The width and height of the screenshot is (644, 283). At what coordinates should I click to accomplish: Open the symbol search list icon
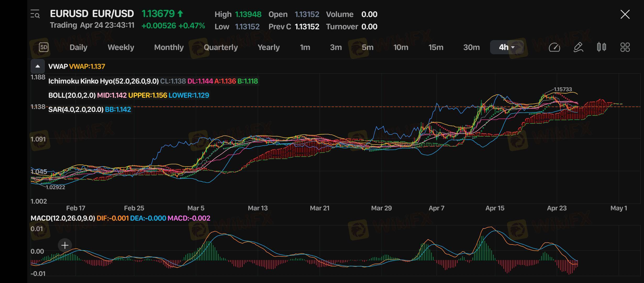pyautogui.click(x=35, y=14)
